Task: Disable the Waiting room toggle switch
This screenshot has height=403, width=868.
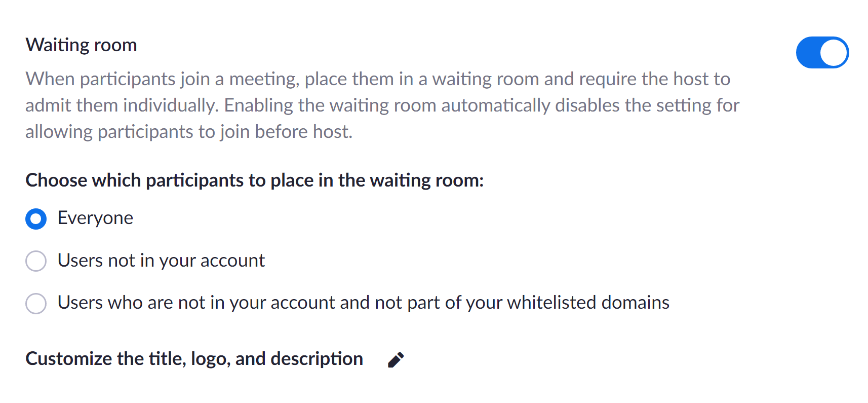Action: click(x=822, y=52)
